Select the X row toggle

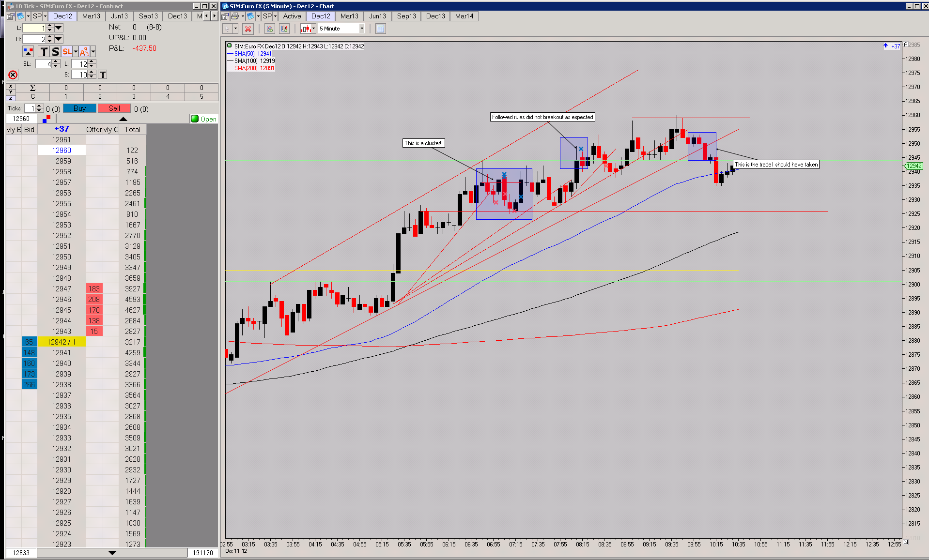(11, 86)
